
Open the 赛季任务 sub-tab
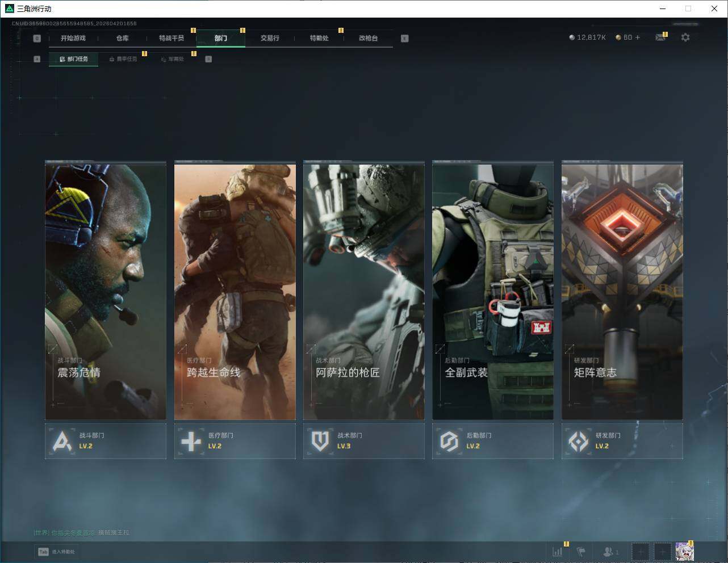coord(123,59)
